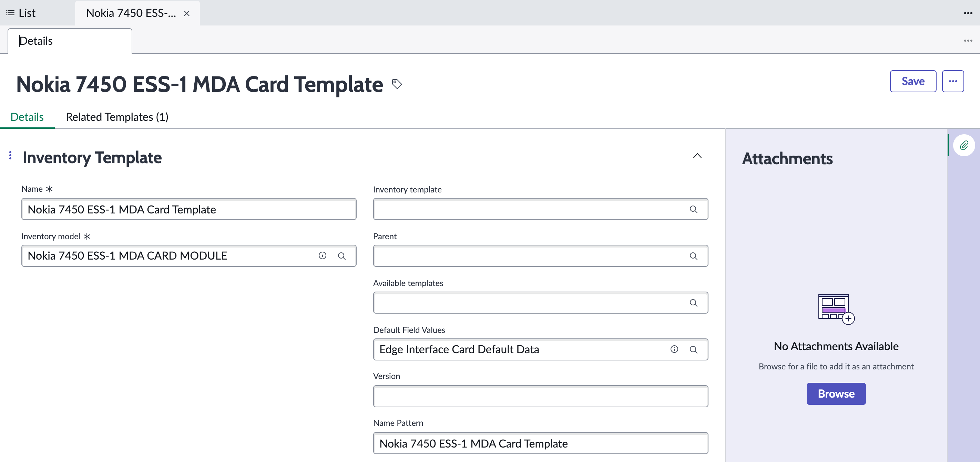Image resolution: width=980 pixels, height=462 pixels.
Task: Click the 'Parent' field label
Action: point(385,236)
